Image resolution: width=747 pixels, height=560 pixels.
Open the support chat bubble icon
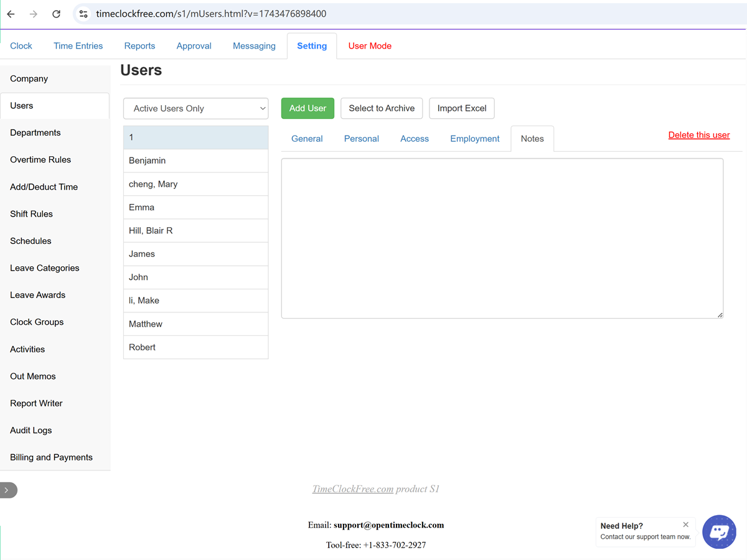click(719, 531)
